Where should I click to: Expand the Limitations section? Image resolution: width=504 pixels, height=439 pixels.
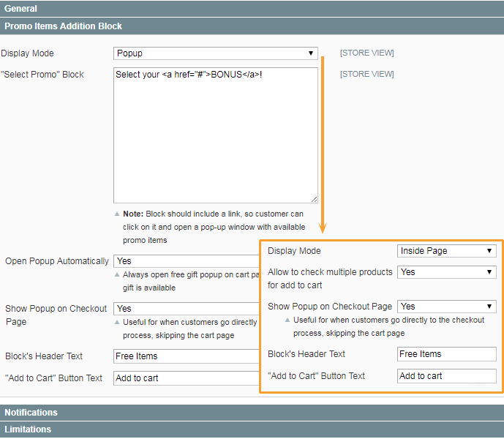point(252,429)
